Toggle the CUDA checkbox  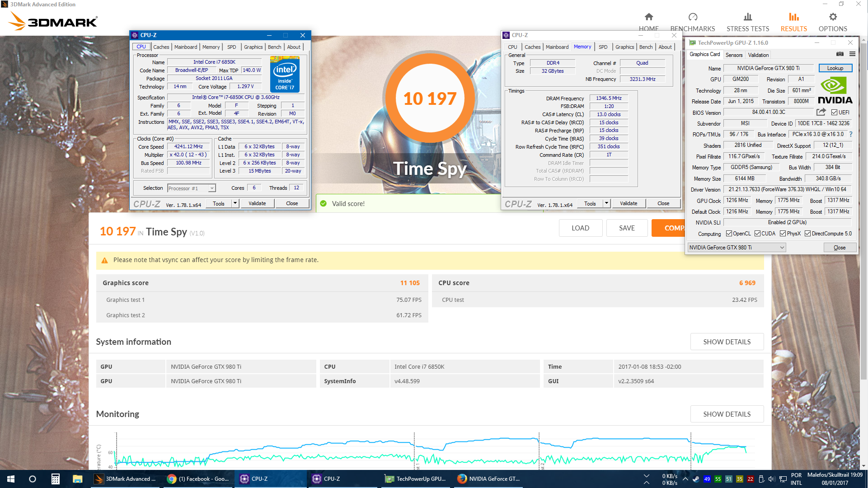pos(757,234)
